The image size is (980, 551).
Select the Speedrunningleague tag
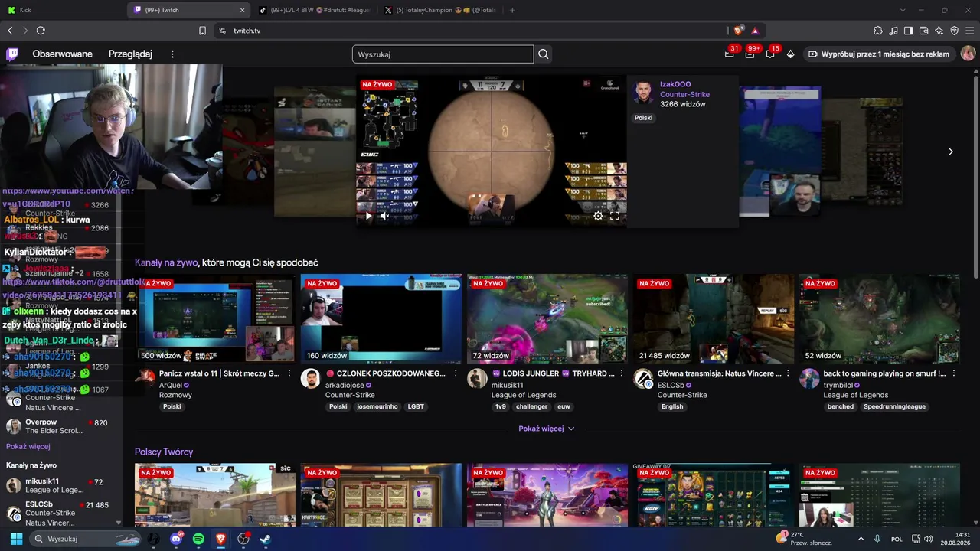pos(894,407)
